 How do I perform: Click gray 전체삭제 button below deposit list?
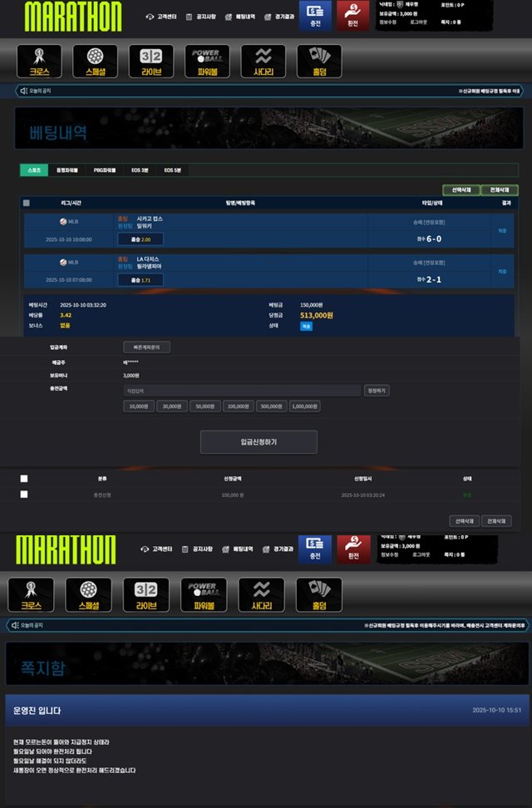point(497,521)
